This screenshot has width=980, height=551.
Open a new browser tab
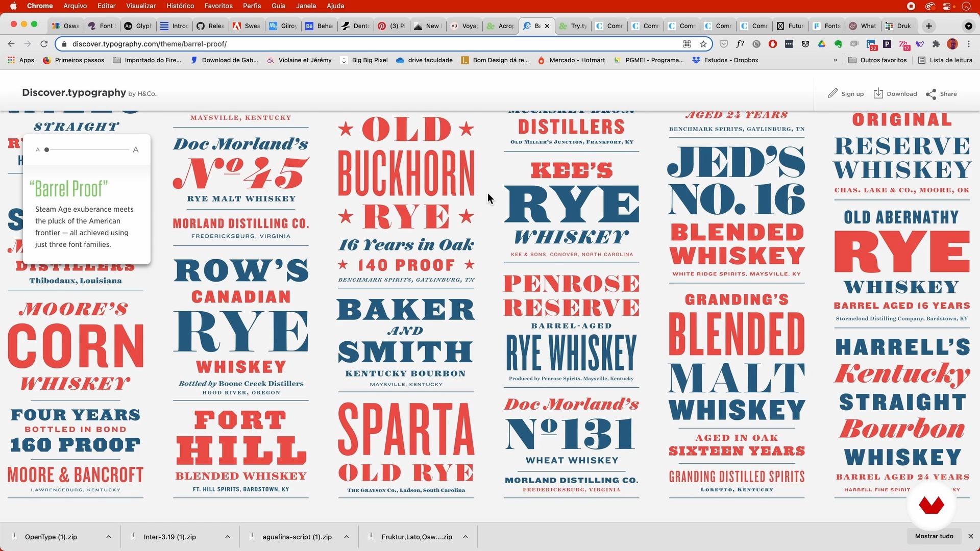coord(929,26)
